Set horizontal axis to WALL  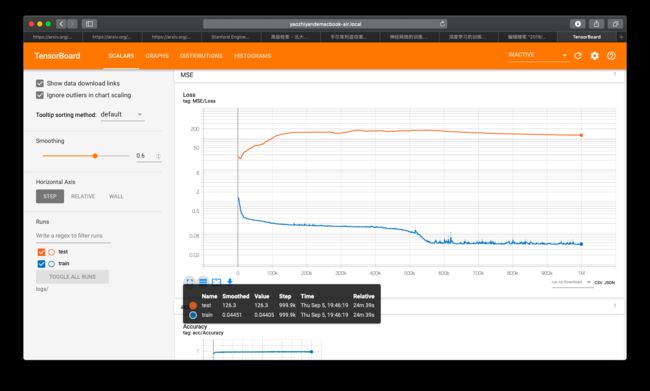116,197
